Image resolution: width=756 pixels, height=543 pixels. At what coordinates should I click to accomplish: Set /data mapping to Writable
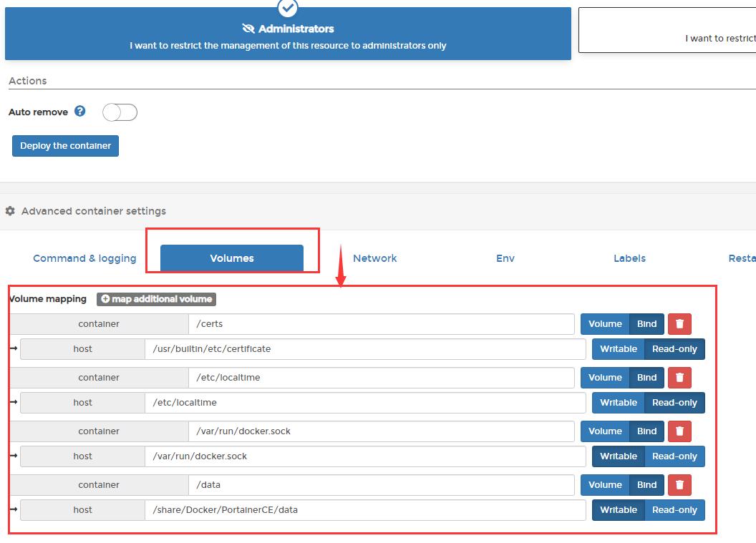pos(618,510)
